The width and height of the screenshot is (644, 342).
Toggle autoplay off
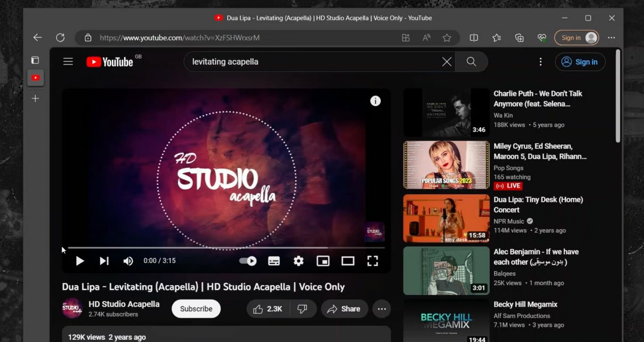(x=247, y=260)
